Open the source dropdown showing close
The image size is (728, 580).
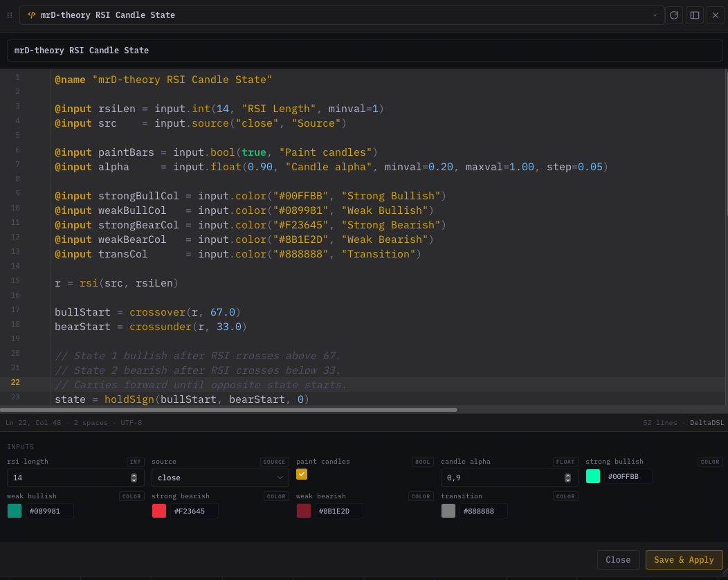[220, 478]
